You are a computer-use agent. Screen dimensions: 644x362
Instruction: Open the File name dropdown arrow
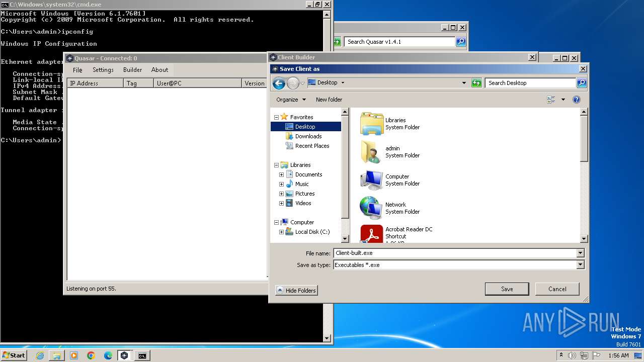click(x=580, y=253)
